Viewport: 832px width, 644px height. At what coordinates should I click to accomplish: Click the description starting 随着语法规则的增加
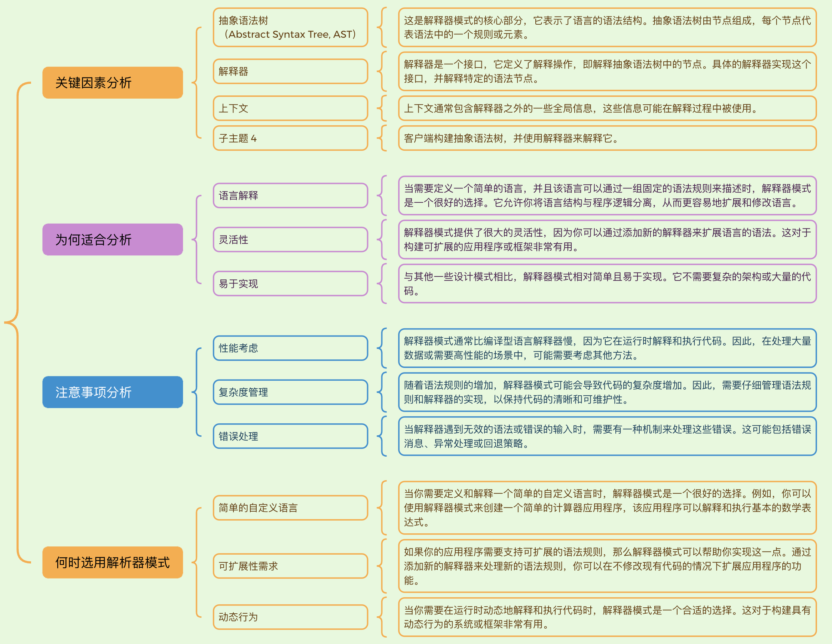click(x=608, y=392)
